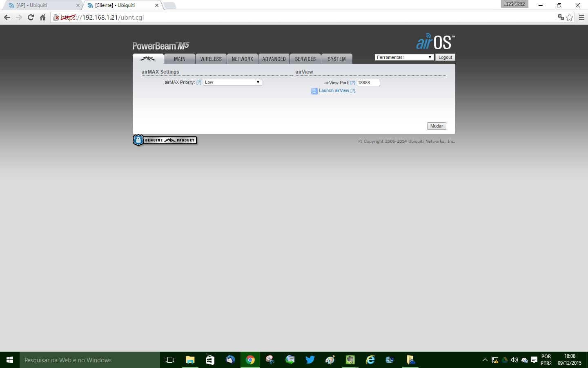Click the Launch airView icon
This screenshot has height=368, width=588.
(314, 91)
